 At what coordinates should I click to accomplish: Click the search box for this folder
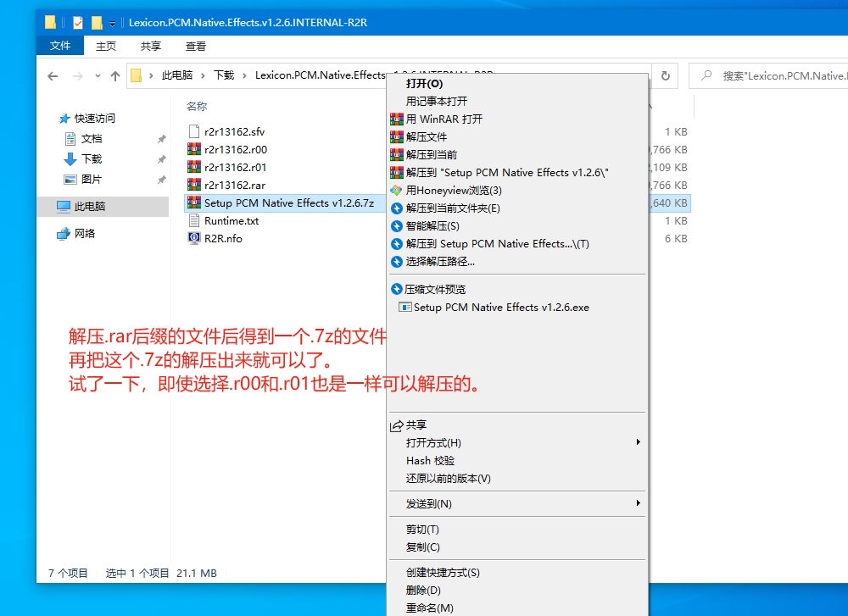(768, 75)
